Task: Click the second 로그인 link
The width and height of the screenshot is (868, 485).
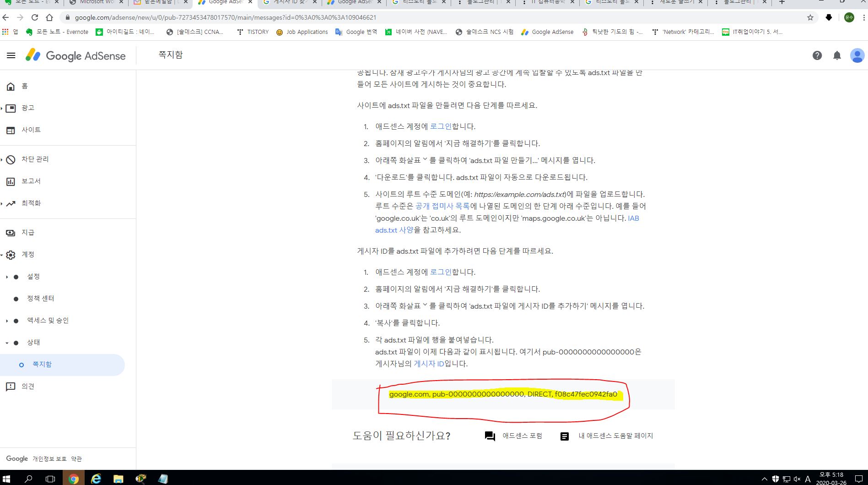Action: tap(441, 272)
